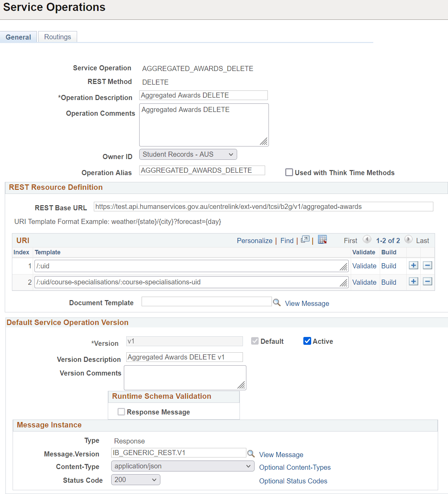Validate the /:uid URI template
Screen dimensions: 448x494
pos(364,266)
